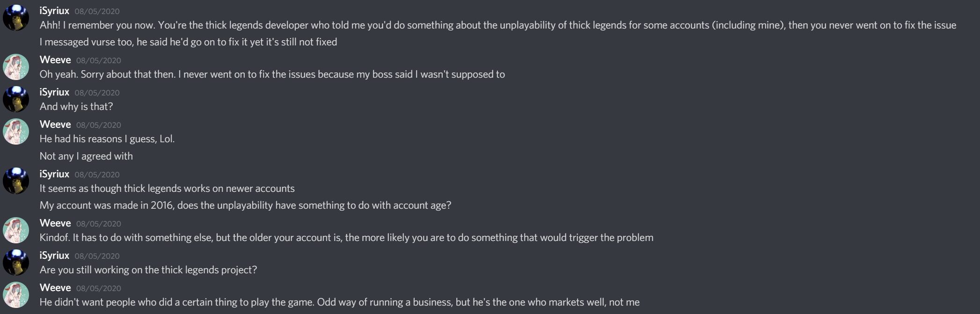Screen dimensions: 980x314
Task: Select the "Not any I agreed with" message
Action: (x=86, y=156)
